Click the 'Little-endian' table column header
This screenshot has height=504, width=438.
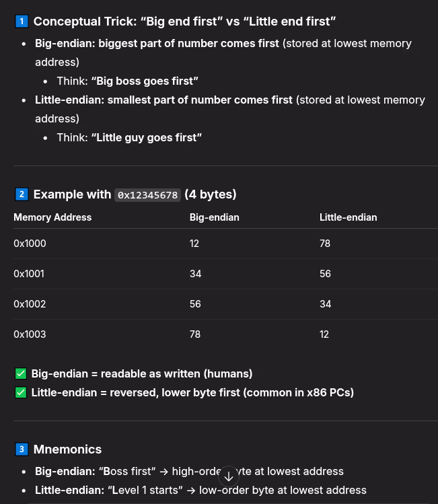348,217
